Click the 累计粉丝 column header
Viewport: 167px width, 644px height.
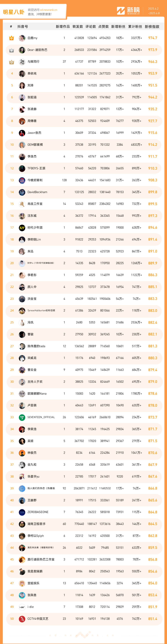(135, 26)
